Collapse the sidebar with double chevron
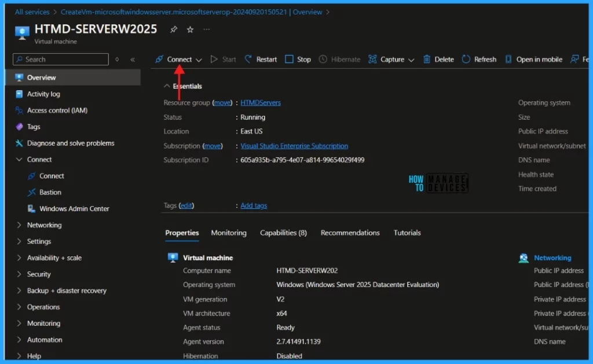Image resolution: width=593 pixels, height=364 pixels. pos(133,60)
